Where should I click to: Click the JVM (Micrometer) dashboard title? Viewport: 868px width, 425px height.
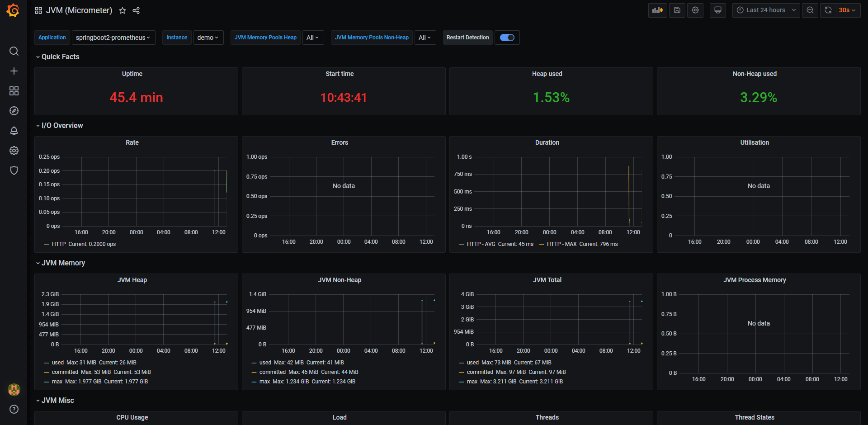coord(79,10)
